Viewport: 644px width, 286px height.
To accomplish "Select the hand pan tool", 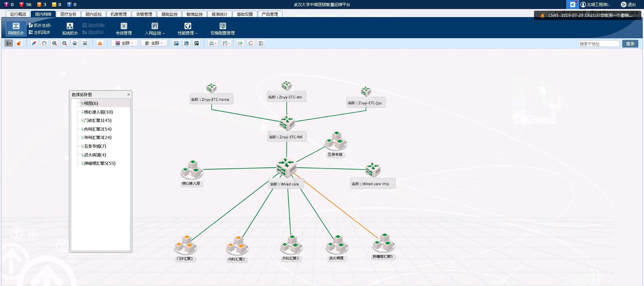I will [x=44, y=43].
